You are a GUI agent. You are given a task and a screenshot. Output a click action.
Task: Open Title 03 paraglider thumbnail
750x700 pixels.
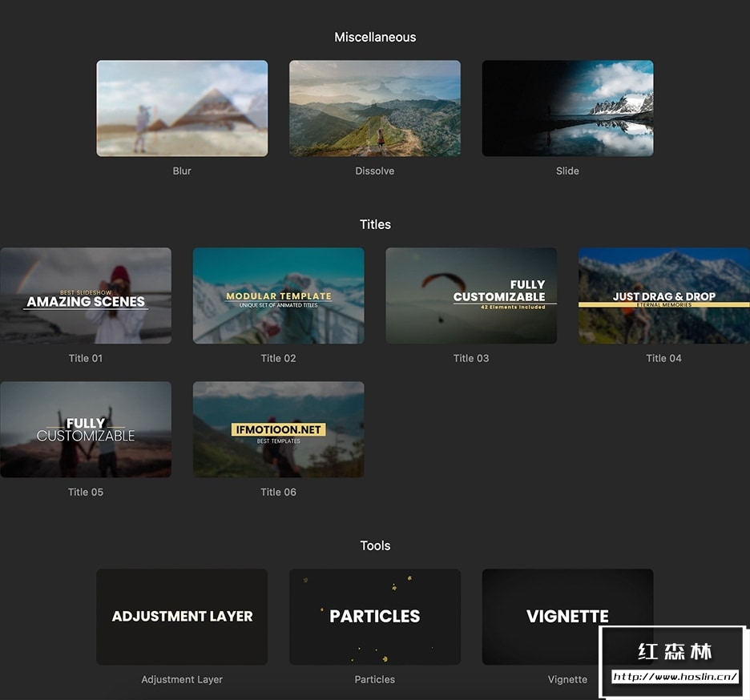point(471,296)
